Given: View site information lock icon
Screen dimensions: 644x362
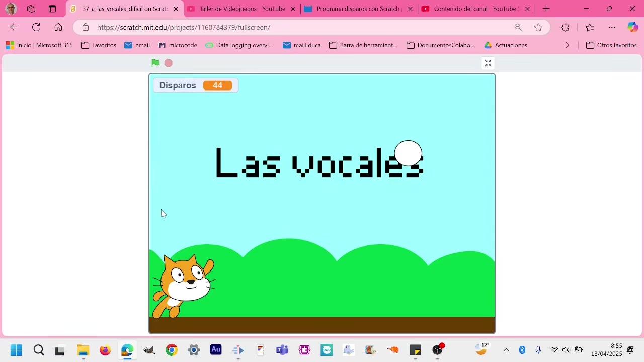Looking at the screenshot, I should click(86, 27).
